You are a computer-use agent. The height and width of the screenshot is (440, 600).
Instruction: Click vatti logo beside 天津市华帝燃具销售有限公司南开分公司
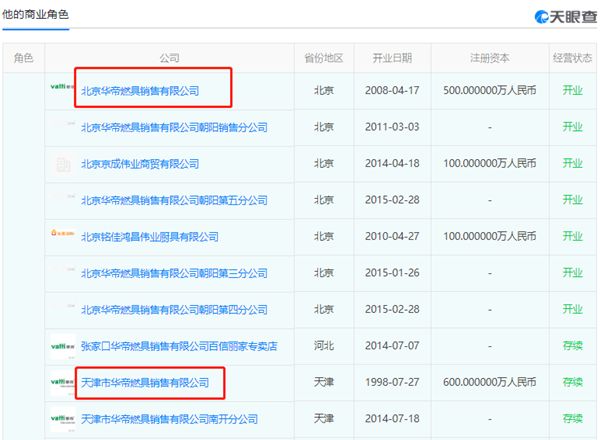[x=62, y=419]
